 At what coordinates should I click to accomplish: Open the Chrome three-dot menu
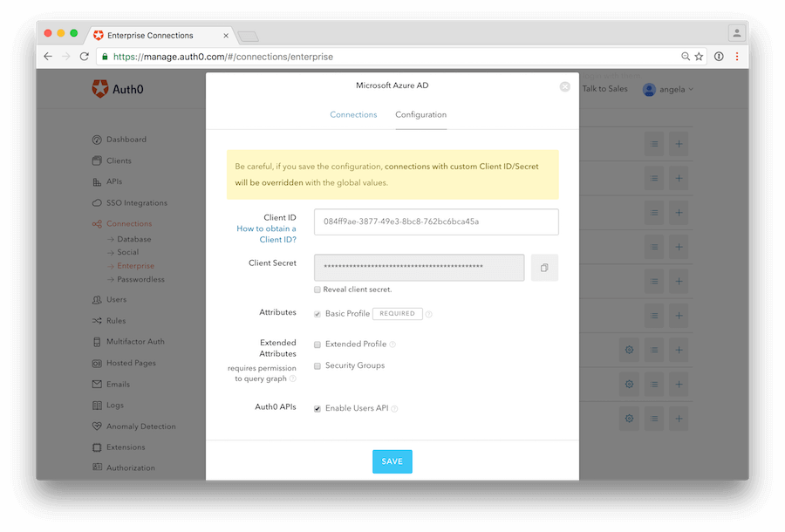[737, 57]
